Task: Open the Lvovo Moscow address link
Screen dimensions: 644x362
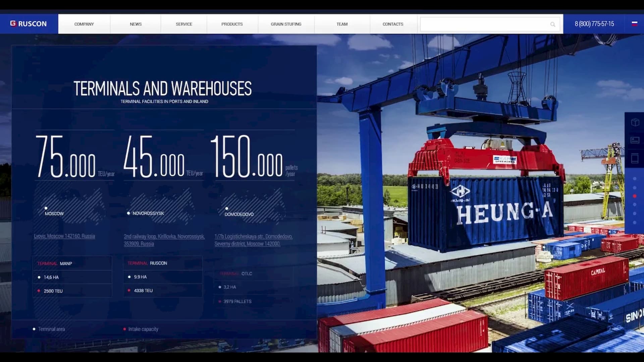Action: 64,236
